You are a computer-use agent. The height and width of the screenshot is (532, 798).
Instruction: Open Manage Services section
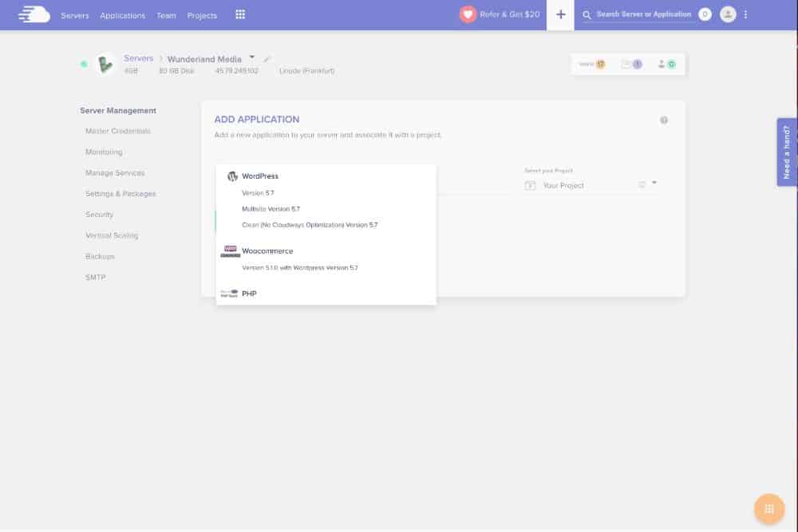pyautogui.click(x=115, y=173)
